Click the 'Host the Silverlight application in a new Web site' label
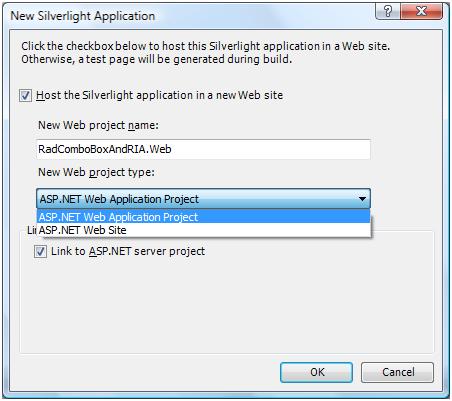 (159, 95)
